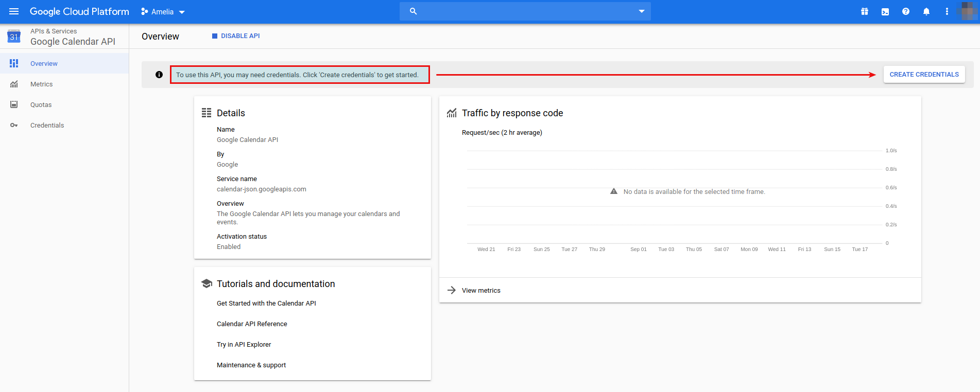980x392 pixels.
Task: Click the user account avatar
Action: coord(967,11)
